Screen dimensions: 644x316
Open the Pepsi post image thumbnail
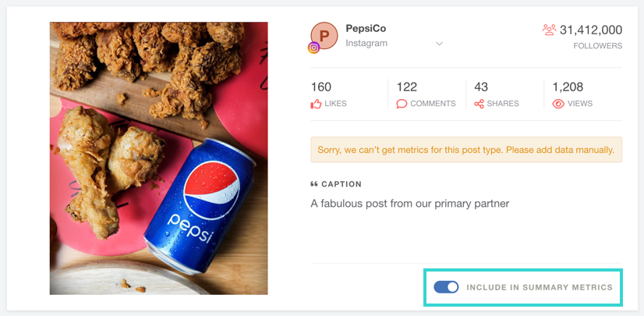pos(158,158)
